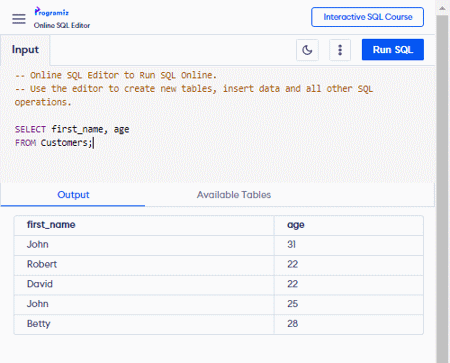Click the Programiz logo
The width and height of the screenshot is (450, 363).
point(52,12)
